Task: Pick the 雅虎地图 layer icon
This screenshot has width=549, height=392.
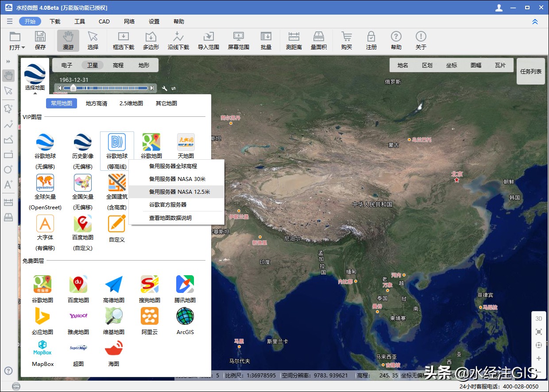Action: click(78, 316)
